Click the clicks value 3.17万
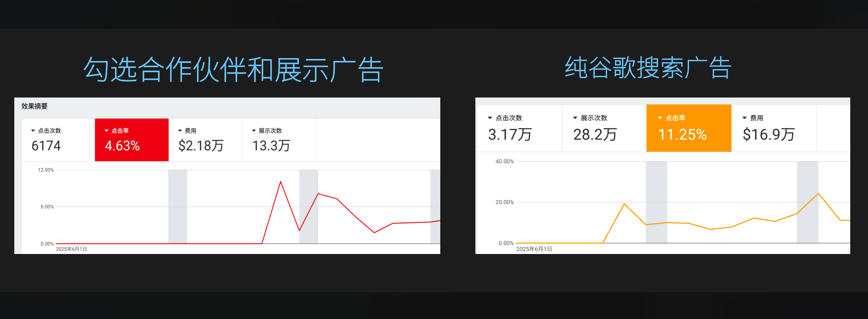This screenshot has height=319, width=868. coord(510,134)
